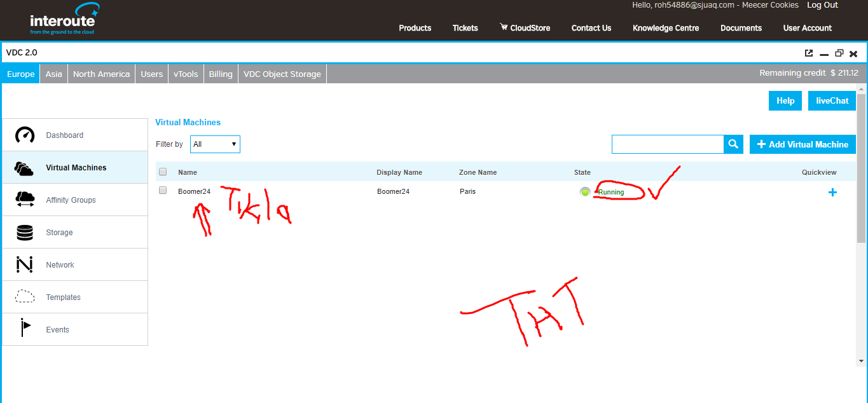
Task: Open the VDC Object Storage tab
Action: pos(282,74)
